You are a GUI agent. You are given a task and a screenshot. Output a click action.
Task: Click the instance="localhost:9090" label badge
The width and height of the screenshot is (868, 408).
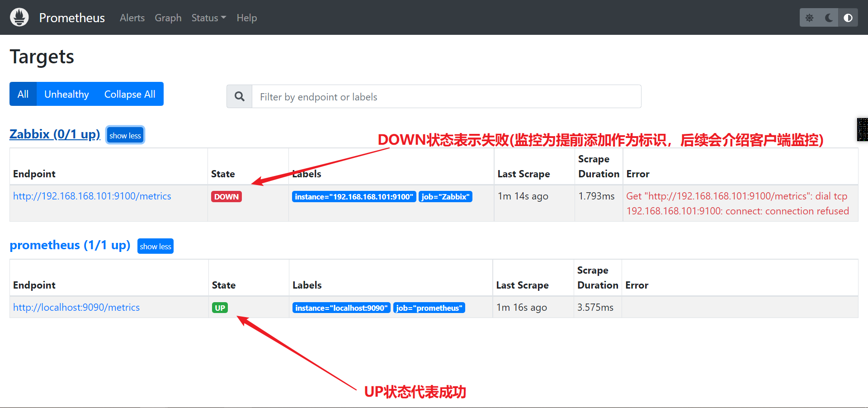click(341, 308)
